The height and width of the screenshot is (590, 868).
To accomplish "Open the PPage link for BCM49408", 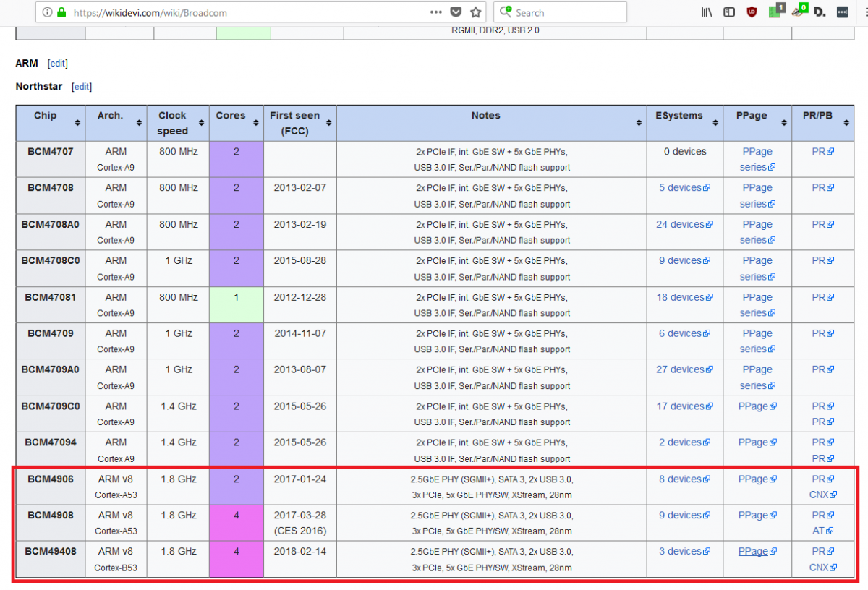I will coord(757,551).
